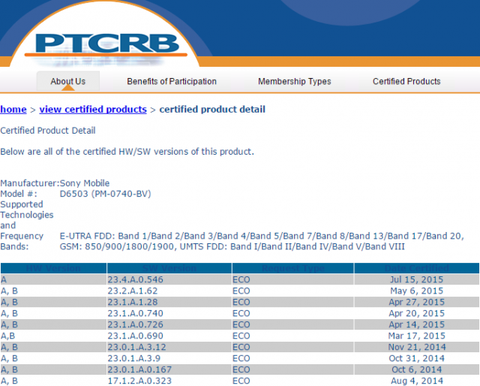Click the certified product detail breadcrumb text
Screen dimensions: 480x386
[x=212, y=109]
